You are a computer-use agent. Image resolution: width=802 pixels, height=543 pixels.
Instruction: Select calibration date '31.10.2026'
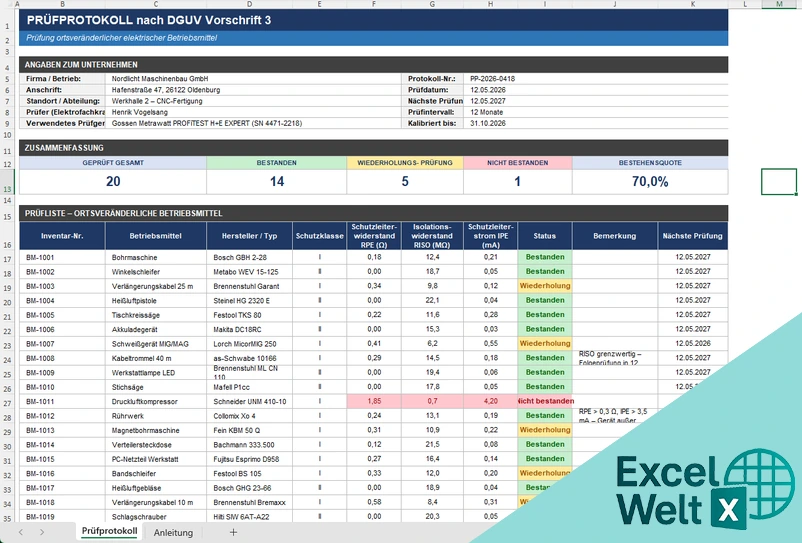(596, 123)
